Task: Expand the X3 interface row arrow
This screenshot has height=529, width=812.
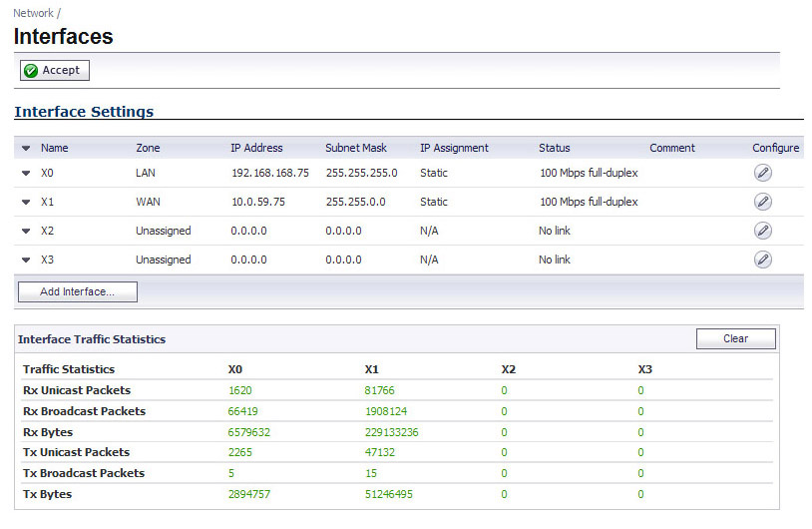Action: (26, 261)
